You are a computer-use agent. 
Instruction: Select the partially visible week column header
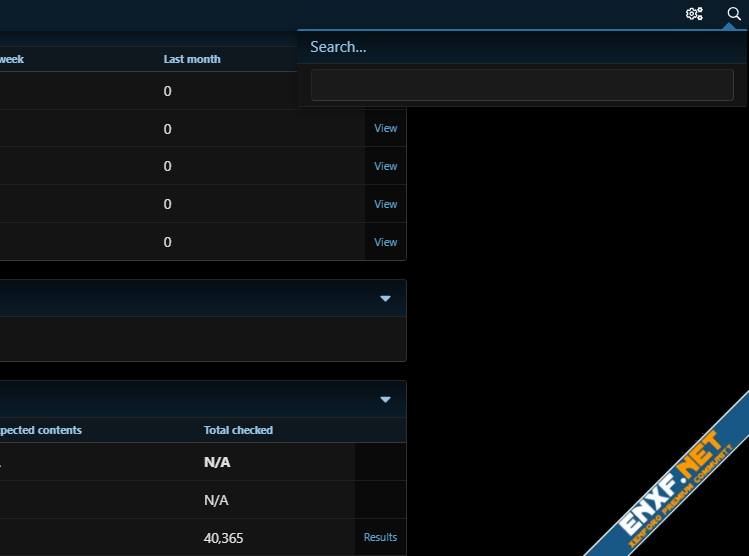pos(12,59)
